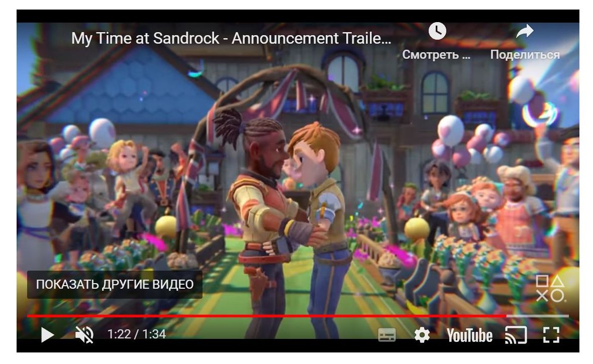593x364 pixels.
Task: Click the Share arrow icon
Action: tap(525, 31)
